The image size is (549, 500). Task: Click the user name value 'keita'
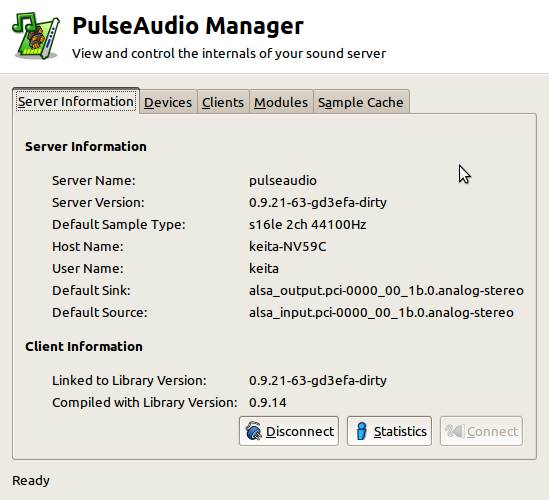(264, 269)
